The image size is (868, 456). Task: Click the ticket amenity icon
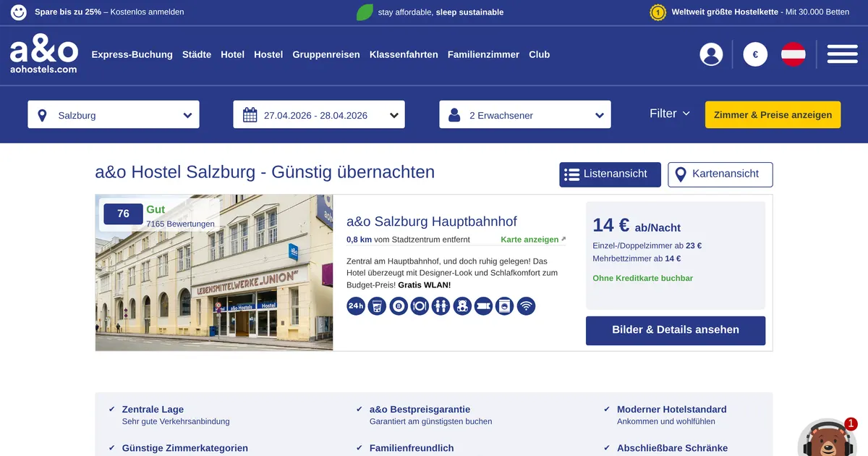pos(484,306)
